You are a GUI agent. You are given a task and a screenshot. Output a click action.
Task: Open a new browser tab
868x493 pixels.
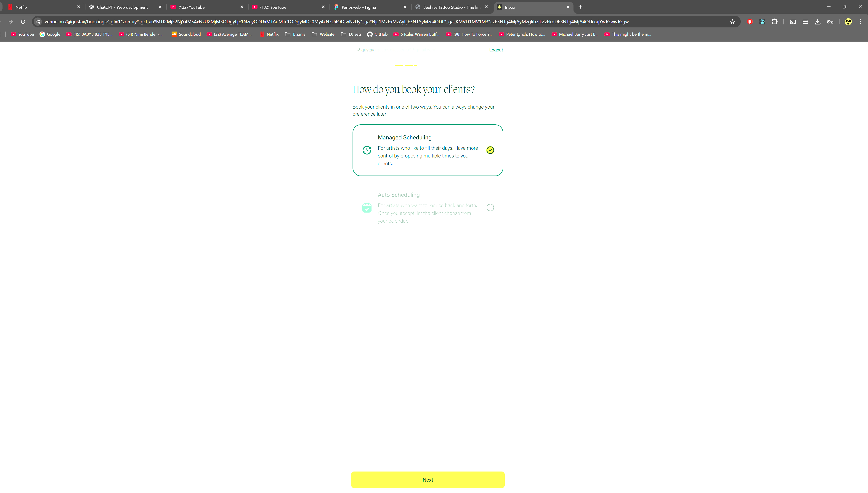coord(580,7)
